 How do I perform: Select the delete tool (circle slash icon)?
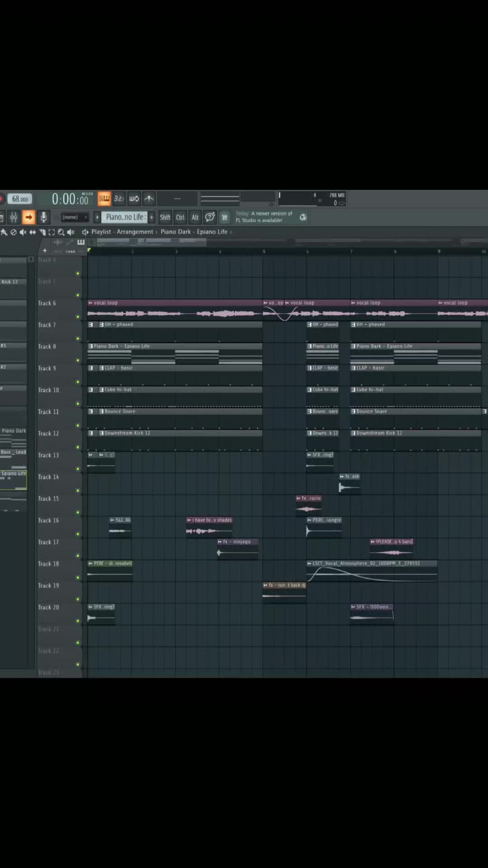pyautogui.click(x=14, y=232)
